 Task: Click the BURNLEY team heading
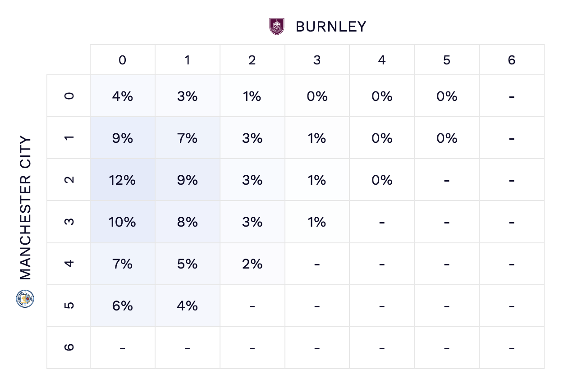click(x=331, y=27)
